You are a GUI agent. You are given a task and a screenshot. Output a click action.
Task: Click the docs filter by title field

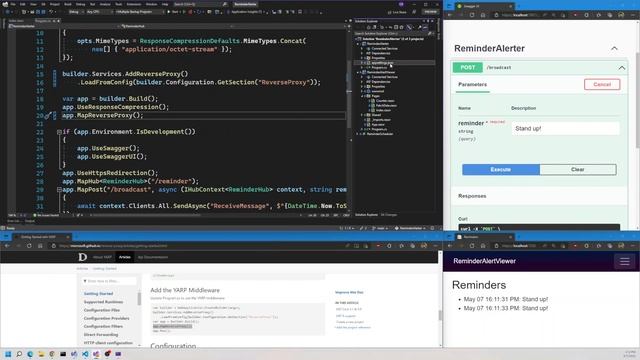pos(109,281)
